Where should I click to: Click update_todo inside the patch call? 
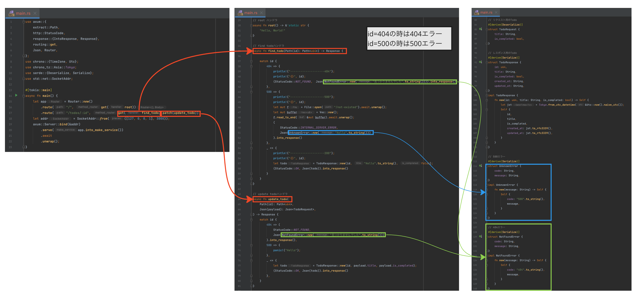[184, 113]
